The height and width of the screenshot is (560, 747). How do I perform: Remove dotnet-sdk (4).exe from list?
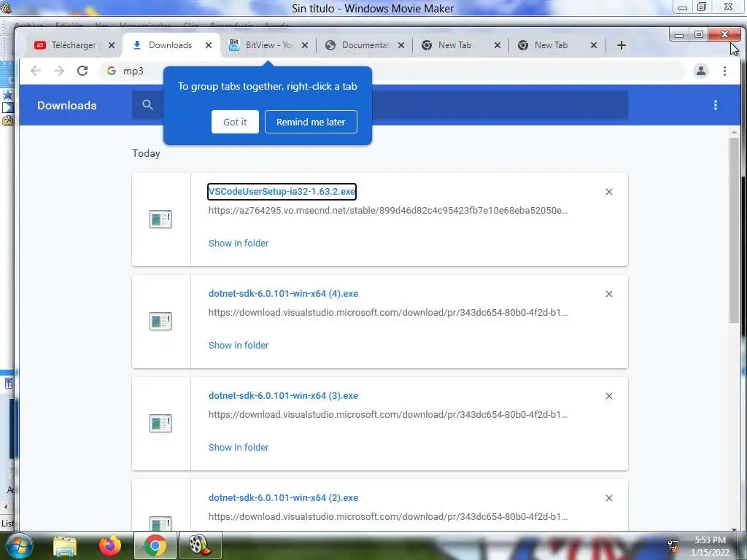609,294
